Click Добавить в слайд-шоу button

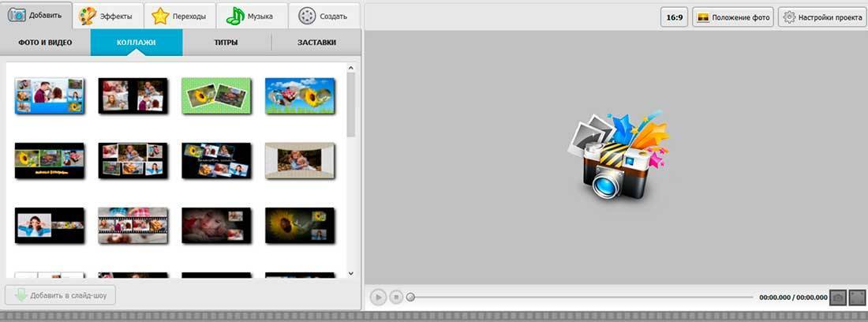coord(60,295)
